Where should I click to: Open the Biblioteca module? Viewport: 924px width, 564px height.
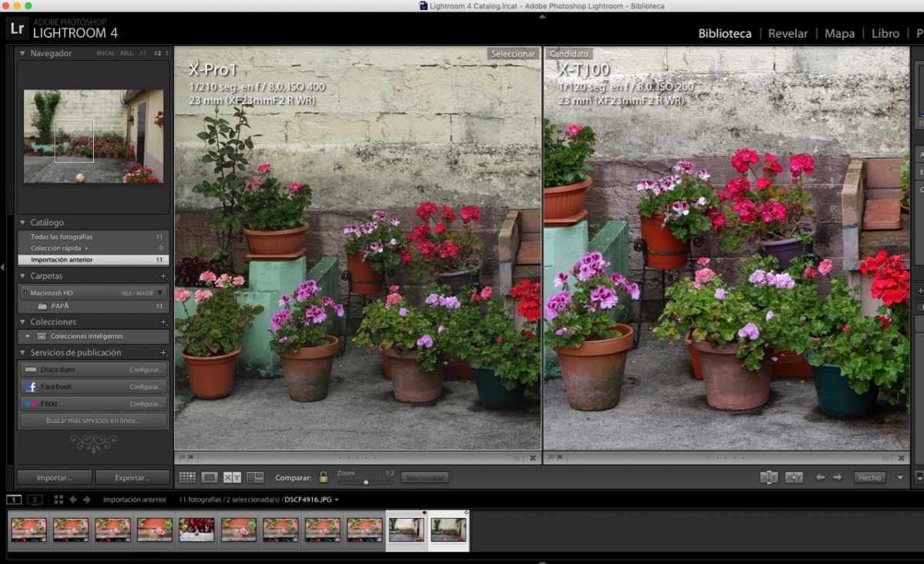pos(725,33)
